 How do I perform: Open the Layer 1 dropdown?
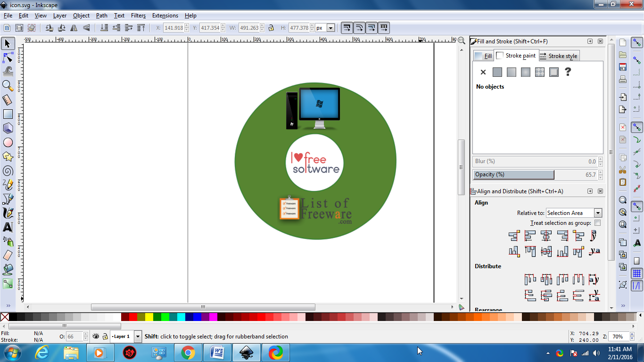click(x=138, y=337)
